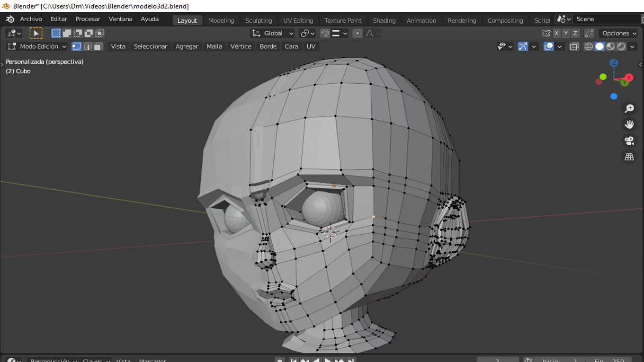The image size is (644, 362).
Task: Select wireframe viewport shading
Action: [x=589, y=46]
